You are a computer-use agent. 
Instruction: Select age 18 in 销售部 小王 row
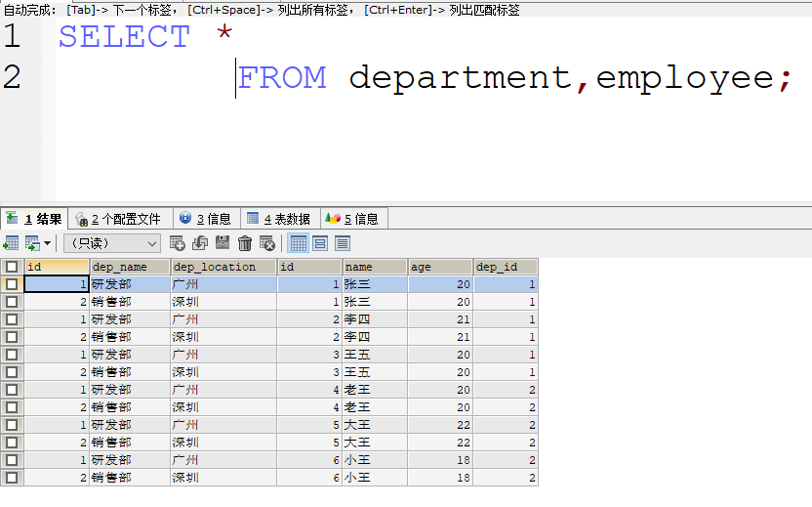click(x=441, y=478)
